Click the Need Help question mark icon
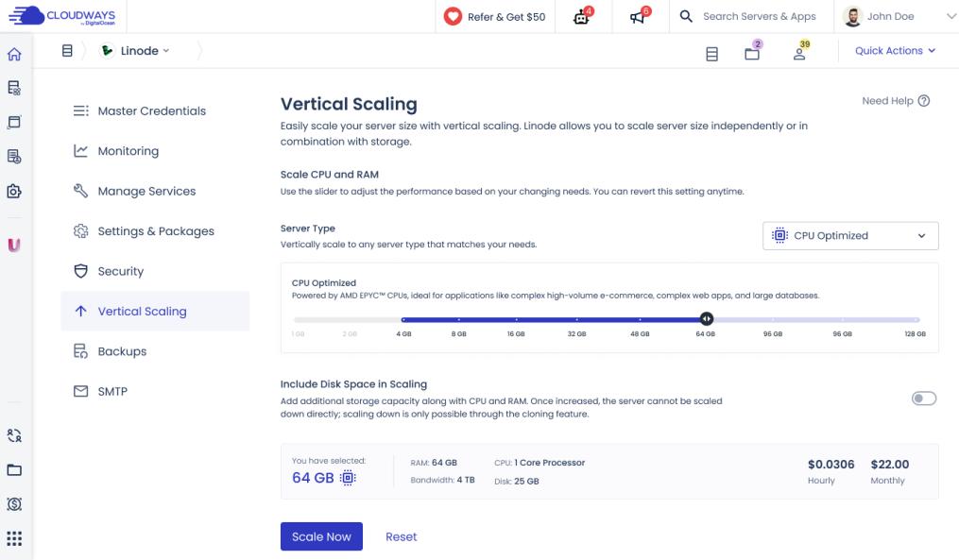Screen dimensions: 959x560 coord(924,101)
